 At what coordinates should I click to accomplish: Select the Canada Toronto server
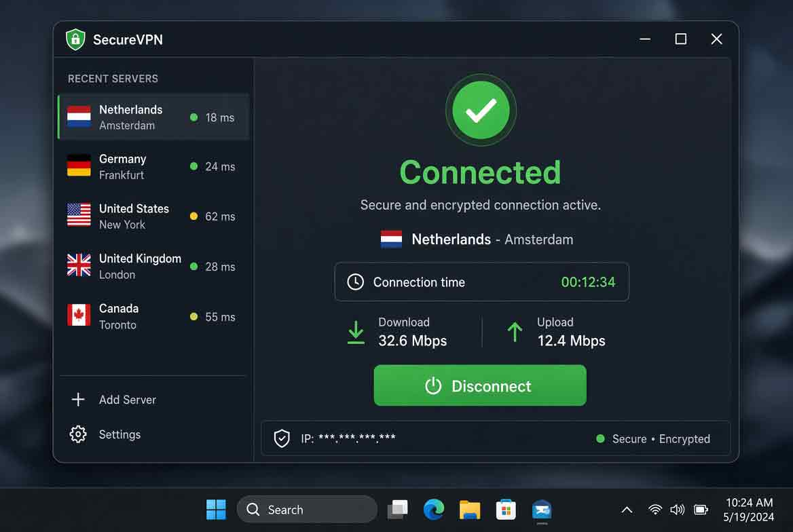(x=153, y=316)
